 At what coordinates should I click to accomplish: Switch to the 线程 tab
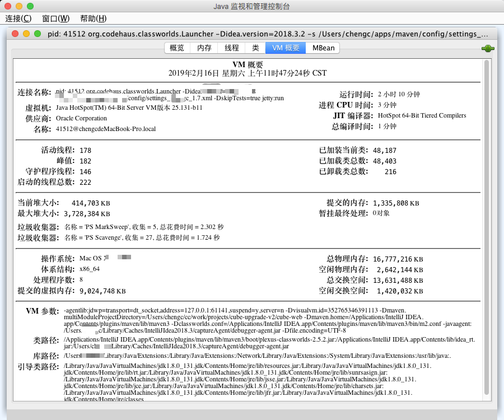[x=232, y=48]
